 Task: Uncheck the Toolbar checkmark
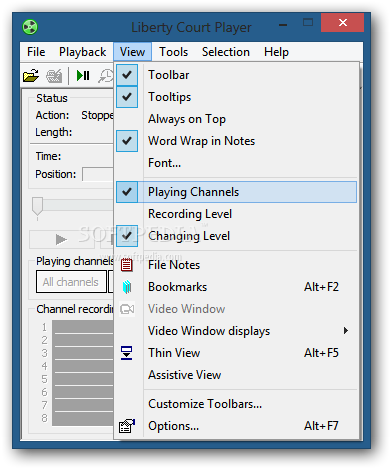click(x=127, y=75)
